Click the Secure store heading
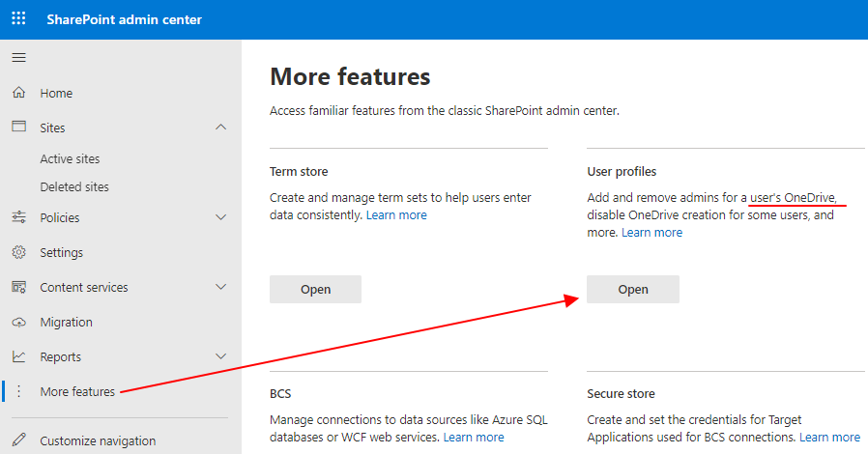Viewport: 868px width, 454px height. (x=621, y=394)
